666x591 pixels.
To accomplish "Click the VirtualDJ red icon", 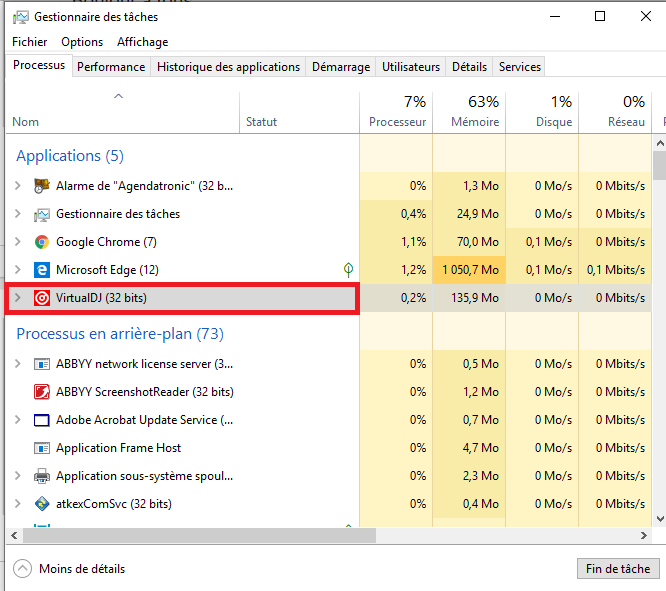I will 42,298.
